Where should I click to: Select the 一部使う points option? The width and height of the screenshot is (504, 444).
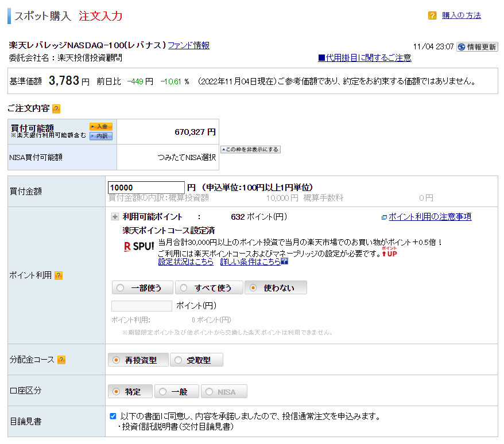coord(140,287)
